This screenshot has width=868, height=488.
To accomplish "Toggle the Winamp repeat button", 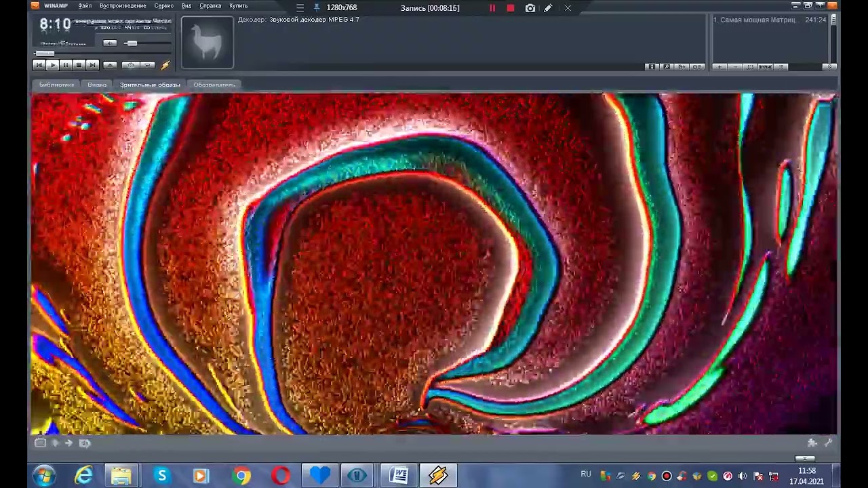I will [147, 65].
